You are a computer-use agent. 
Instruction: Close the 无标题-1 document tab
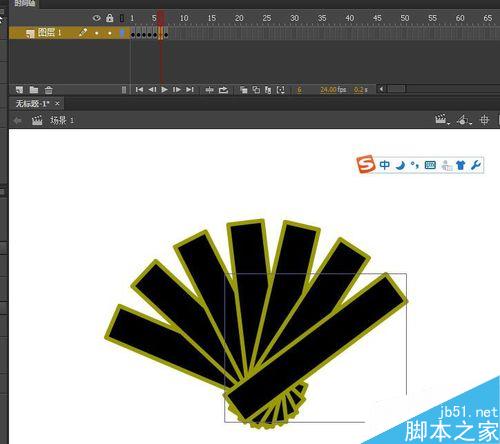tap(57, 104)
